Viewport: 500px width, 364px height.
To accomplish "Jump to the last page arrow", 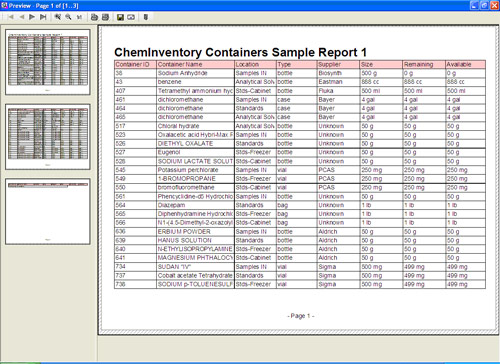I will pyautogui.click(x=43, y=17).
